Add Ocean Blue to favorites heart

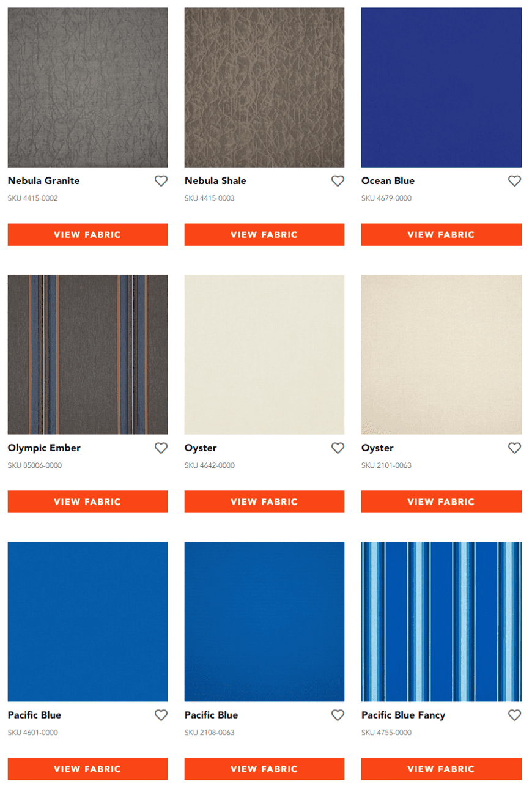(515, 181)
